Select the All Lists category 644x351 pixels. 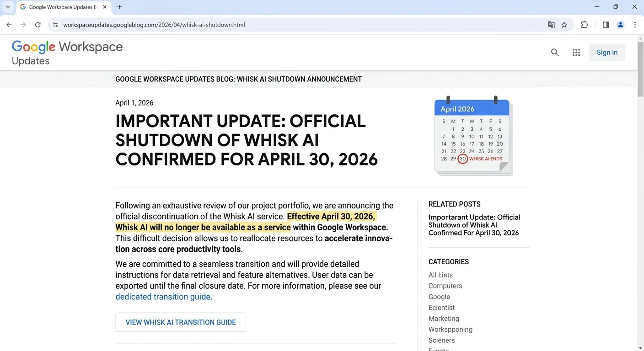point(440,275)
